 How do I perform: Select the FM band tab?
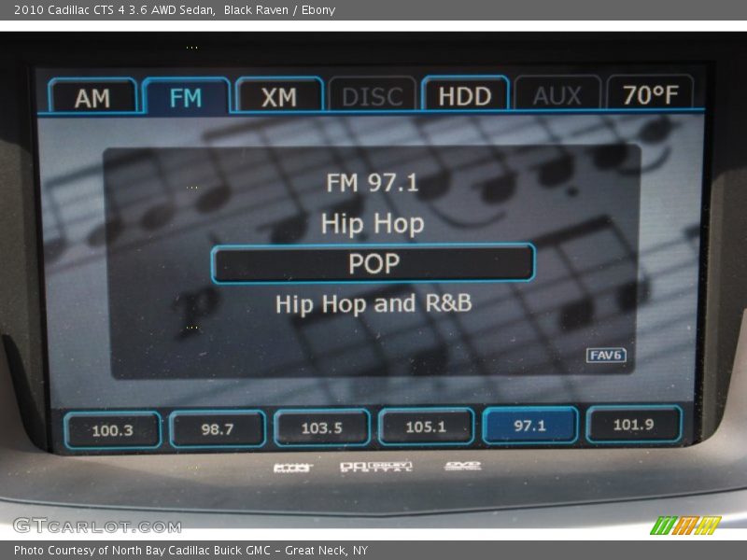[186, 96]
